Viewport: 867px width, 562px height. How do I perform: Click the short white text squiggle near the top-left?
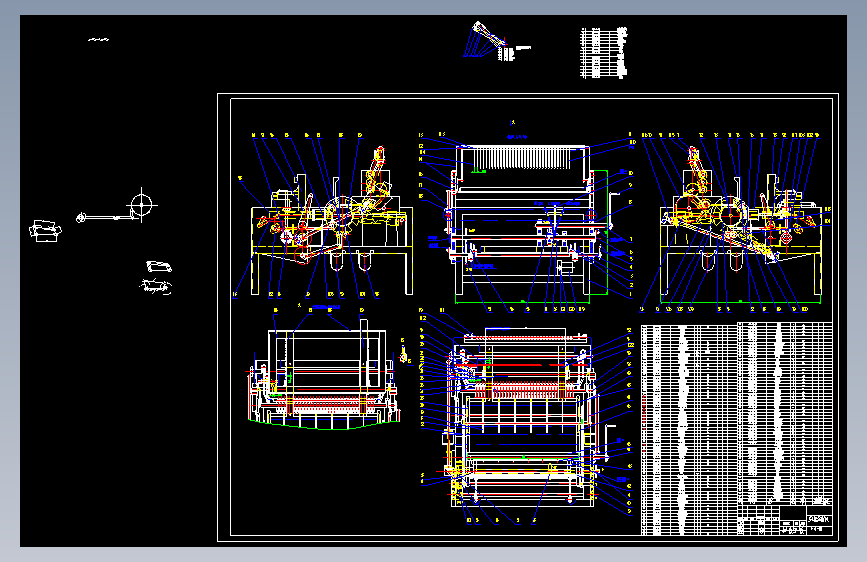pyautogui.click(x=98, y=39)
